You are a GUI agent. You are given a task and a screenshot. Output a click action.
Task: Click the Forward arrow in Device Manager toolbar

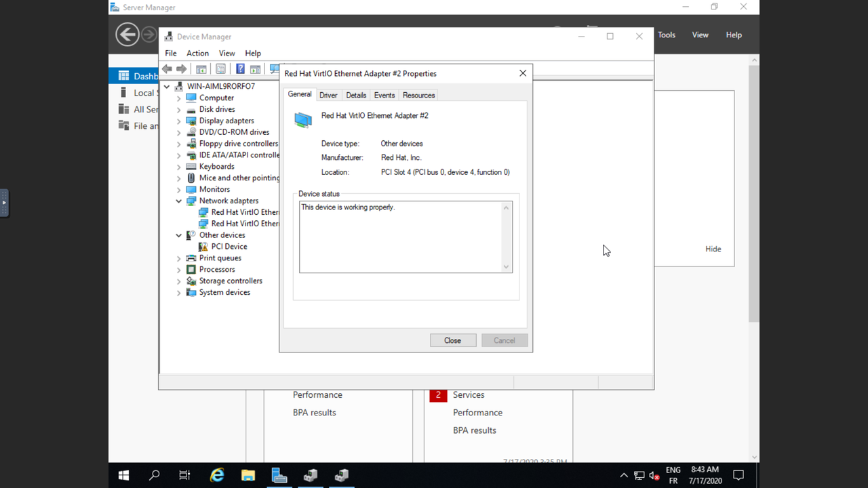[x=181, y=69]
